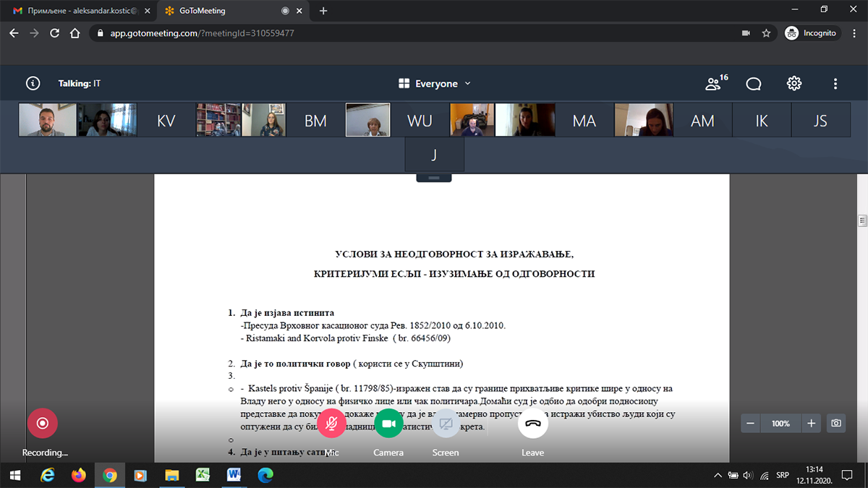Image resolution: width=868 pixels, height=488 pixels.
Task: Open the Chrome three-dot menu
Action: pos(854,33)
